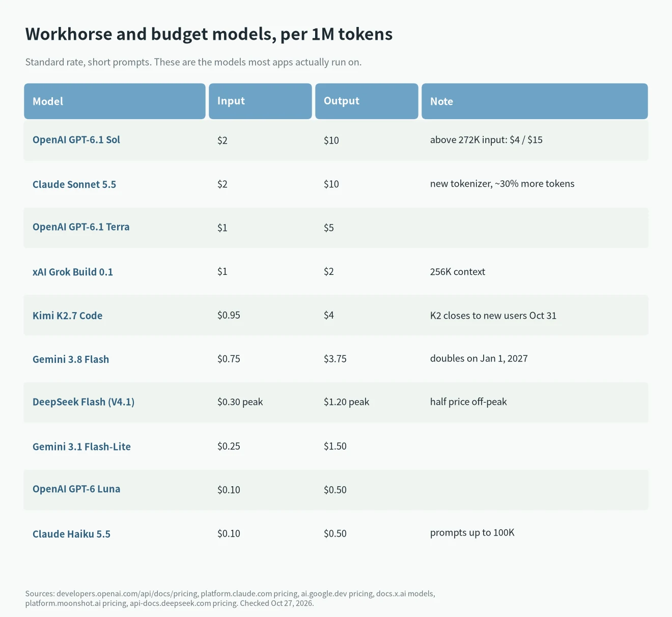Click the Output column header
This screenshot has width=672, height=617.
(367, 101)
